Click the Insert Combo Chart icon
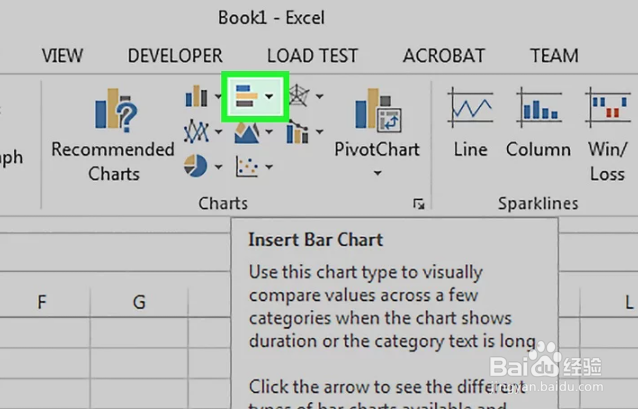 pos(298,132)
